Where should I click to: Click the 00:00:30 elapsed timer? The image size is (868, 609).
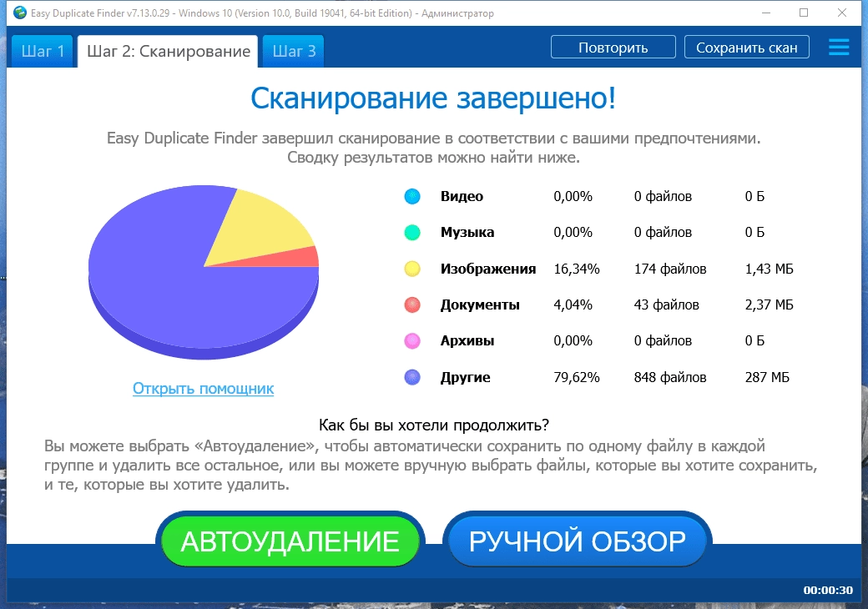[x=828, y=590]
